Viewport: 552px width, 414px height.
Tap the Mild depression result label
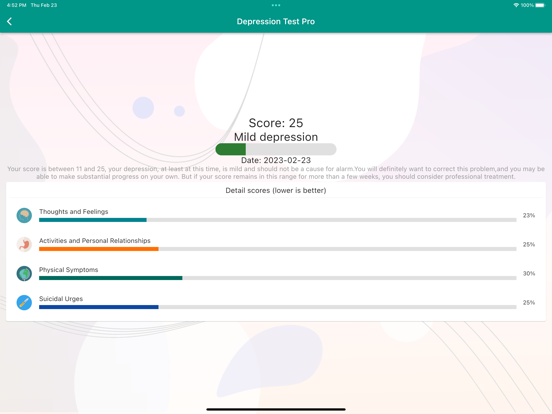[x=276, y=137]
